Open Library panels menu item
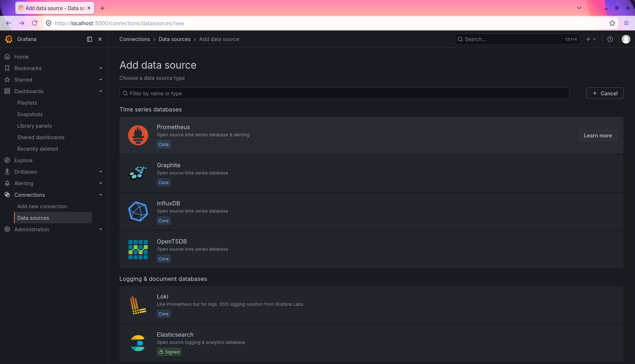Viewport: 635px width, 364px height. click(35, 126)
